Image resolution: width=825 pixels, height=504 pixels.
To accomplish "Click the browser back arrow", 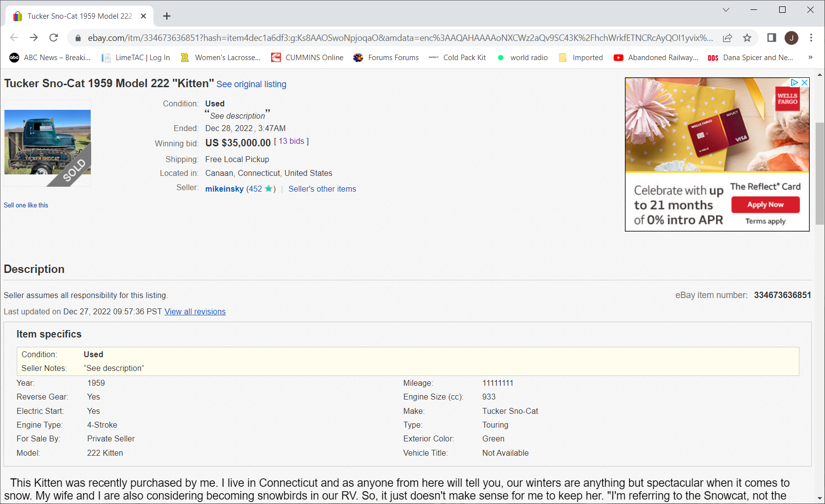I will 14,37.
